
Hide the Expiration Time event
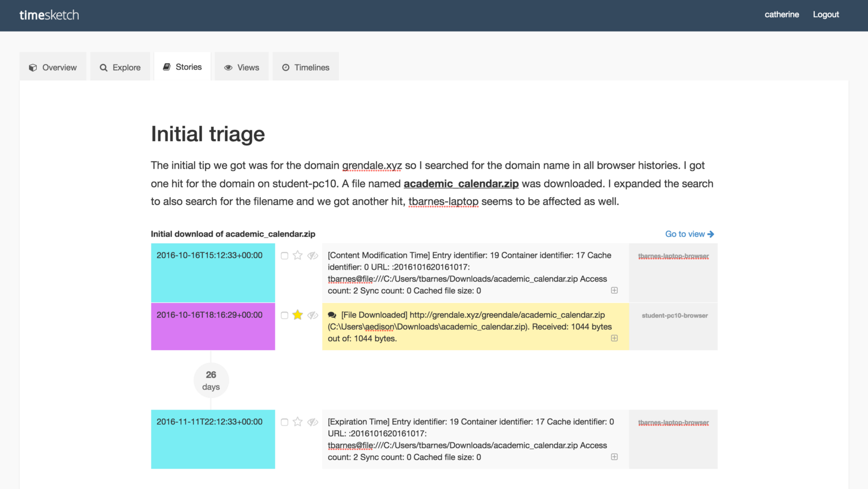pyautogui.click(x=312, y=422)
